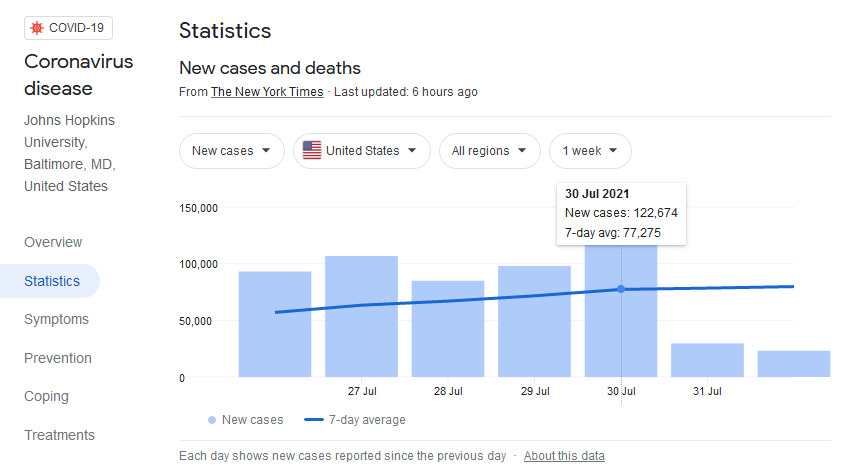Click the caret arrow beside 1 week

(613, 151)
